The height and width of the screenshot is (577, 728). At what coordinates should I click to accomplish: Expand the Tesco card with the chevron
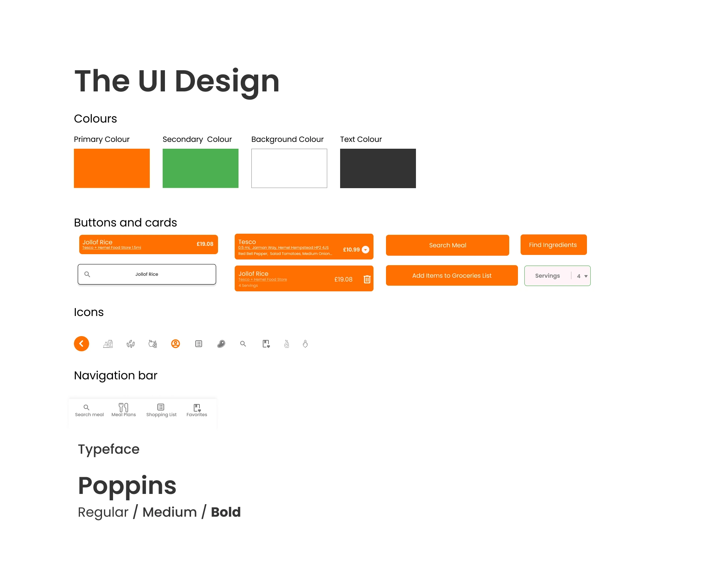[366, 250]
